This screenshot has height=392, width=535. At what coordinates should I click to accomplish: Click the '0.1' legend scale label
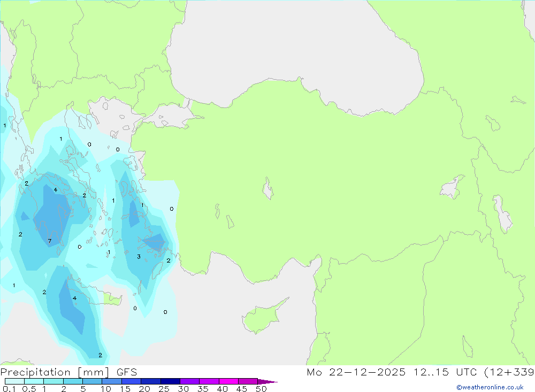[9, 389]
